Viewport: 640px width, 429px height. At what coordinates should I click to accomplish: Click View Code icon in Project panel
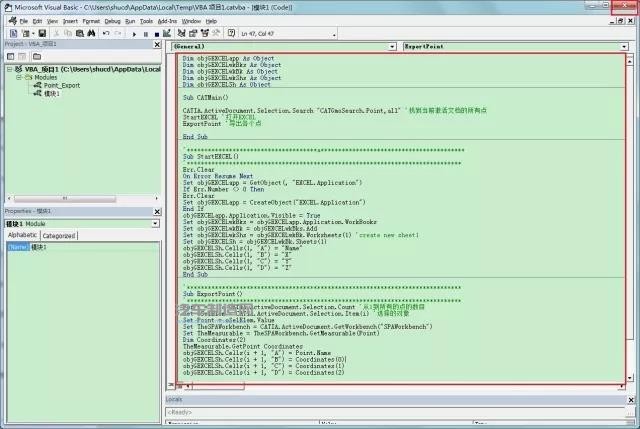pos(11,56)
